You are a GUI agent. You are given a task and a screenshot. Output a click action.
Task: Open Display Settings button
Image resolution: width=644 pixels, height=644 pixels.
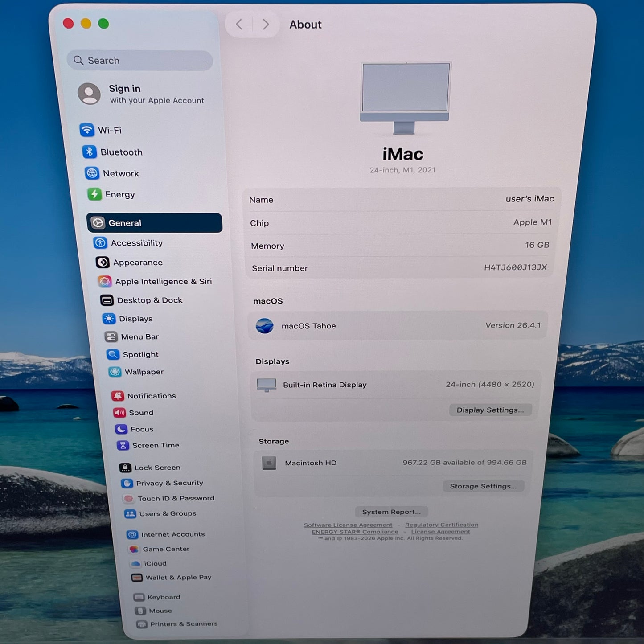(490, 410)
